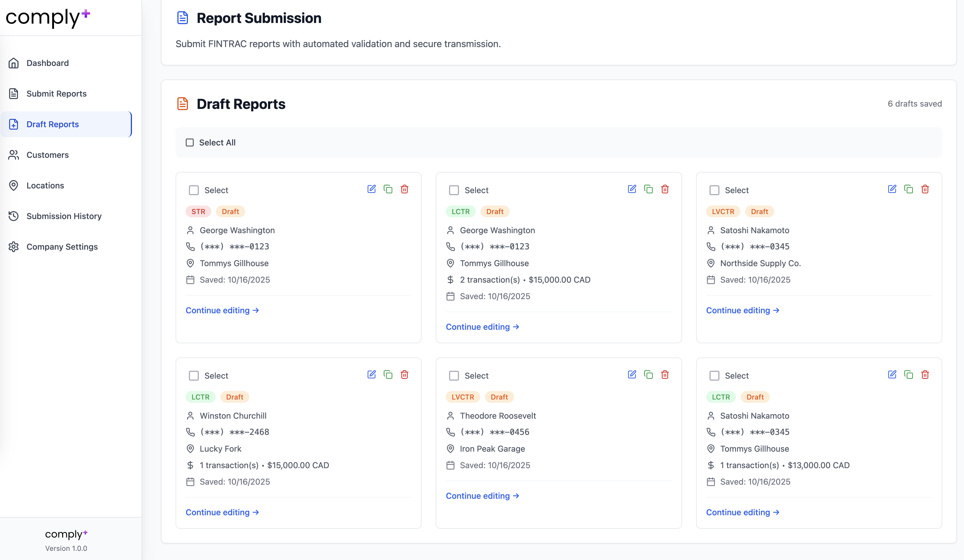Screen dimensions: 964x560
Task: Navigate to Draft Reports in the sidebar
Action: (x=52, y=124)
